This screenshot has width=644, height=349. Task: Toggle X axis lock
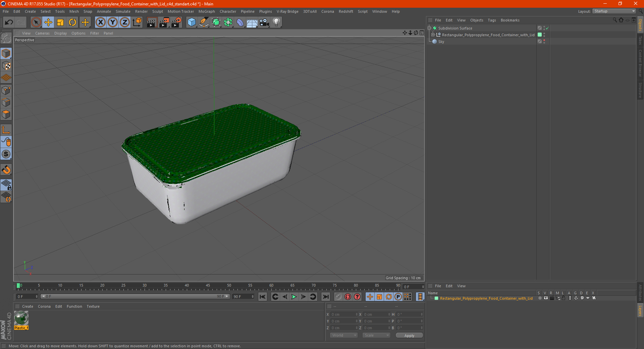(x=100, y=22)
